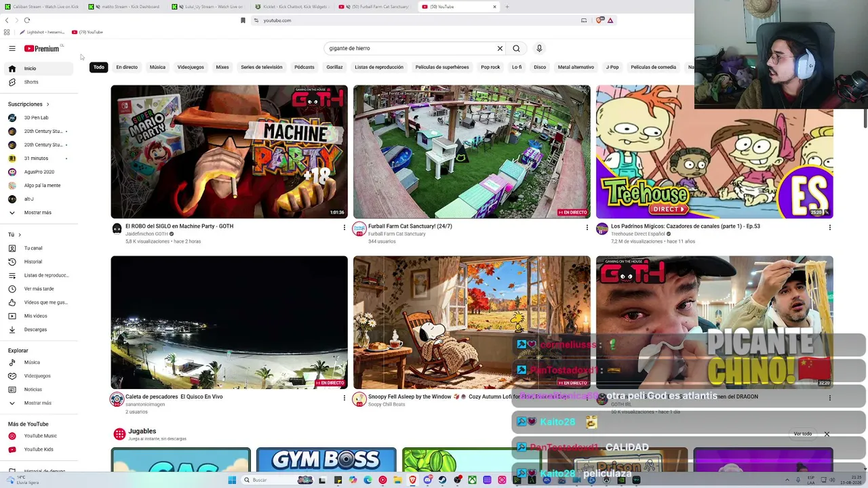This screenshot has width=868, height=488.
Task: Open the Jaidefinichon GOTH channel avatar
Action: tap(117, 228)
